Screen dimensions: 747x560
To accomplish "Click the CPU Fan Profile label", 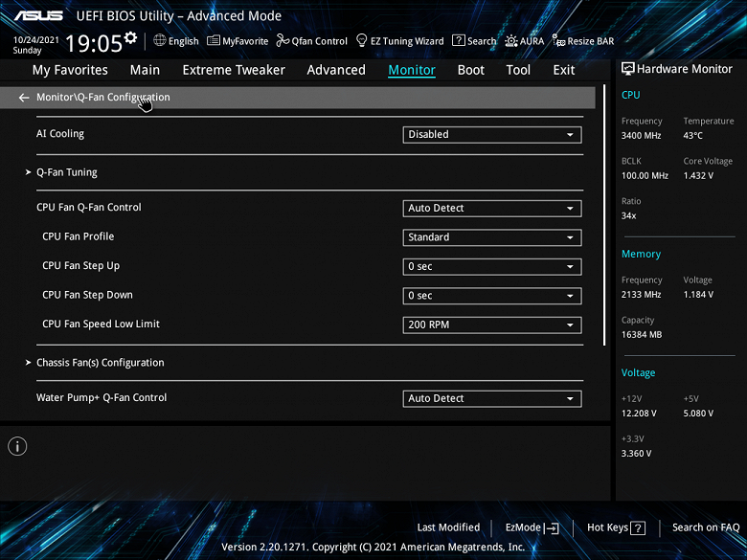I will (79, 236).
